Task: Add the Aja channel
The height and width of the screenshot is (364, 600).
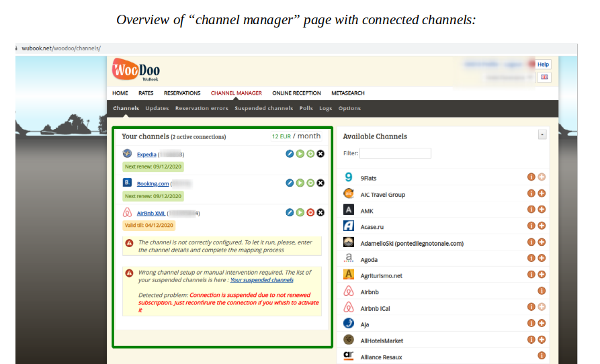Action: 542,323
